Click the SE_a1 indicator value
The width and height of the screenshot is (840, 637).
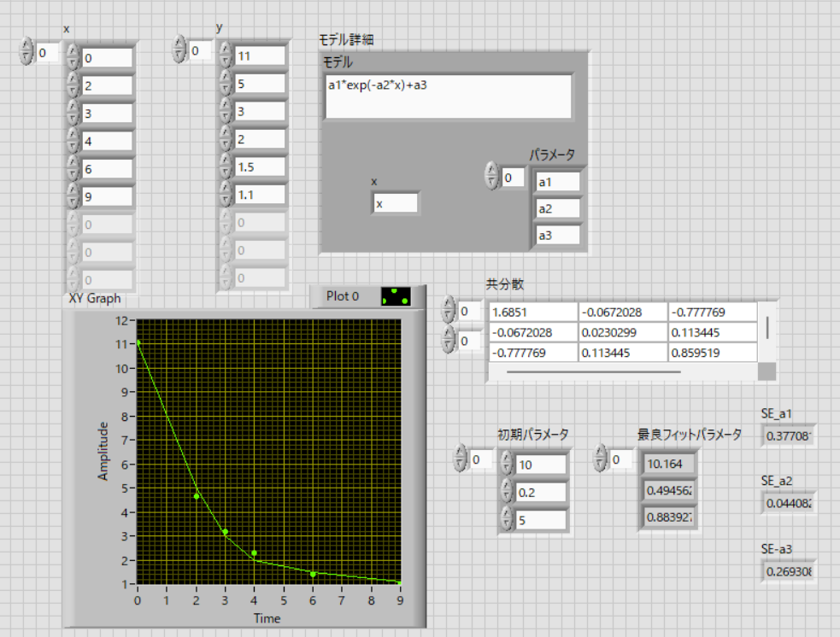point(789,436)
